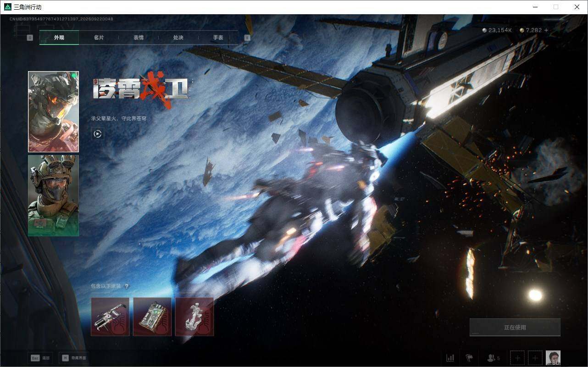Image resolution: width=588 pixels, height=367 pixels.
Task: Switch to the 外观 tab
Action: click(x=59, y=38)
